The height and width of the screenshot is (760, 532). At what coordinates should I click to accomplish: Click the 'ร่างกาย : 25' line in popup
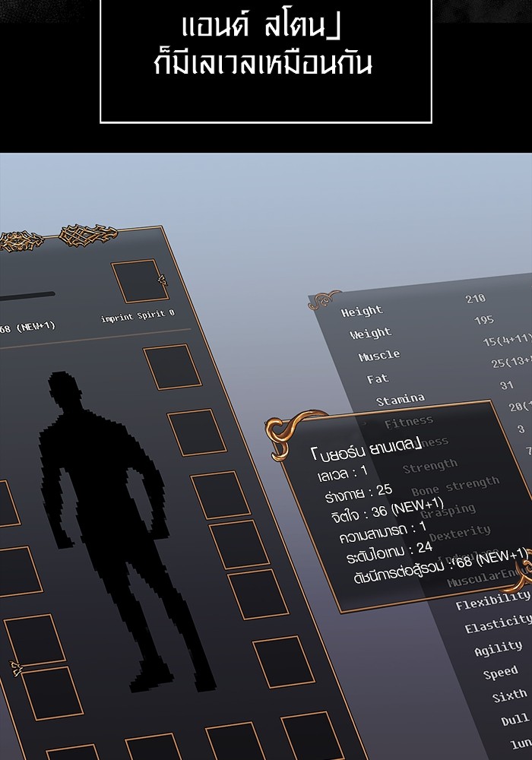pyautogui.click(x=359, y=493)
